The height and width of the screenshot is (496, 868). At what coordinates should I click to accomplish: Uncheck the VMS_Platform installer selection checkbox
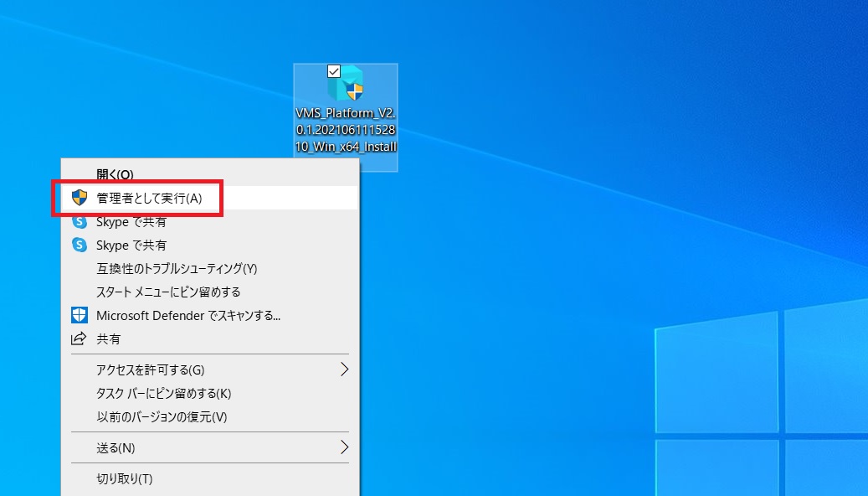pos(334,71)
